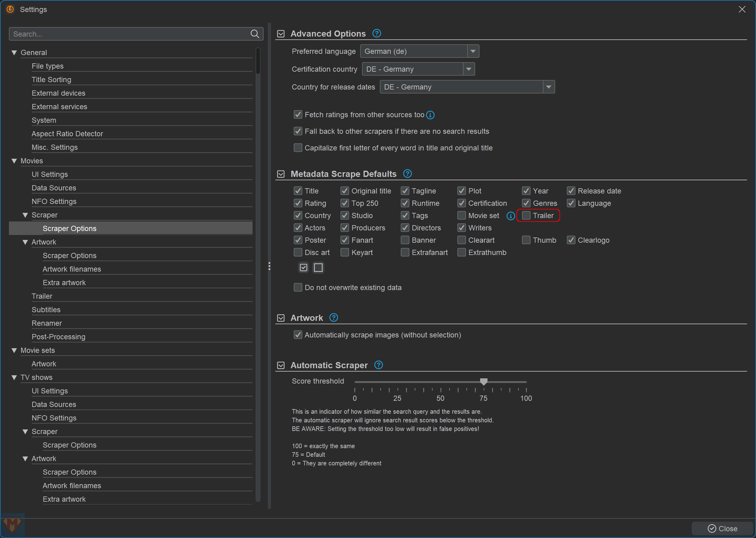Image resolution: width=756 pixels, height=538 pixels.
Task: Click help icon next to Advanced Options
Action: tap(376, 34)
